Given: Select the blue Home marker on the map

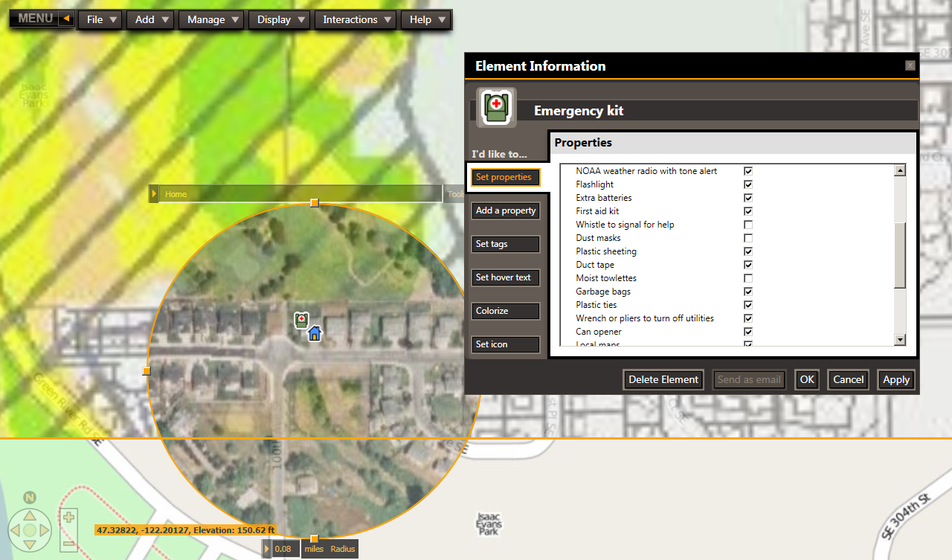Looking at the screenshot, I should click(315, 333).
